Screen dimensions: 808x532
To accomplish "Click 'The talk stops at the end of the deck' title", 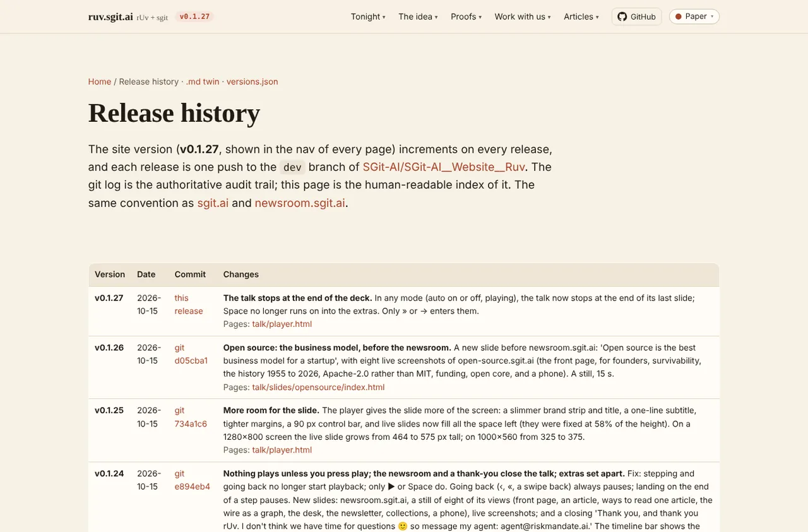I will click(x=297, y=298).
